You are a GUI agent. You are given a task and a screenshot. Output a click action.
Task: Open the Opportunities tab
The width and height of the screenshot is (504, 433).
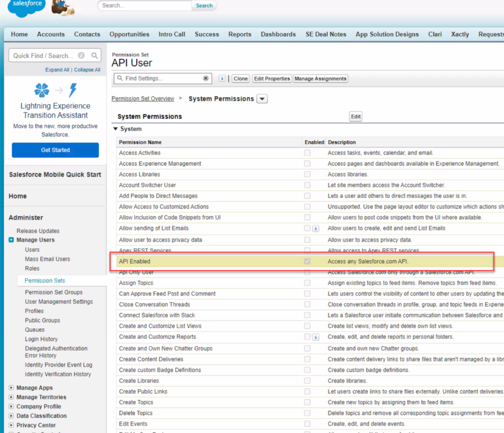click(129, 34)
